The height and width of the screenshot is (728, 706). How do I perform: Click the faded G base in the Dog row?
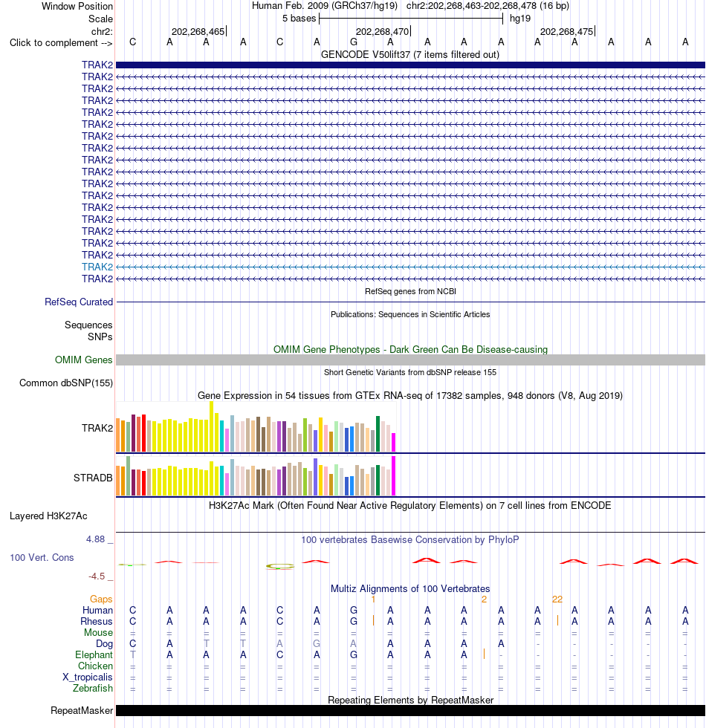click(317, 643)
